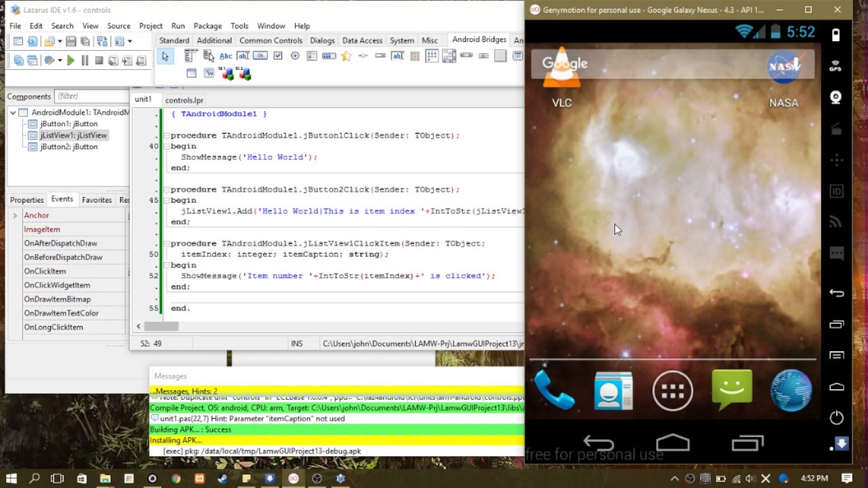
Task: Click the battery icon in Genymotion sidebar
Action: pyautogui.click(x=835, y=35)
